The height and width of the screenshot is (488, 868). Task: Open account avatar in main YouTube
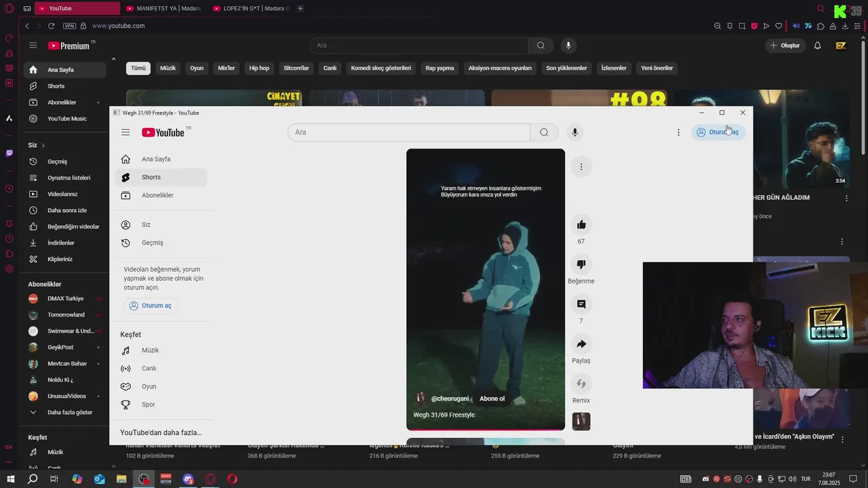[841, 45]
